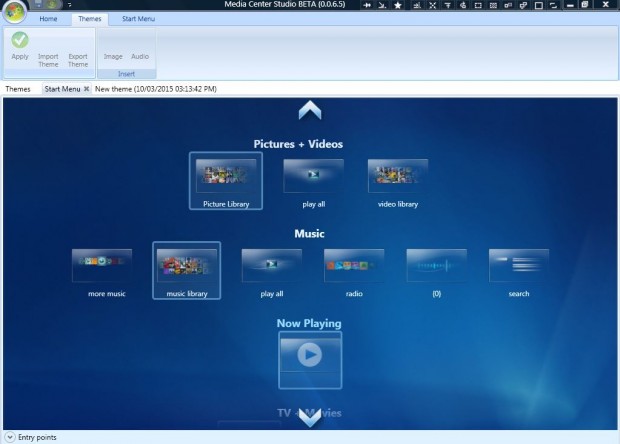
Task: Select the video library tile
Action: [x=398, y=180]
